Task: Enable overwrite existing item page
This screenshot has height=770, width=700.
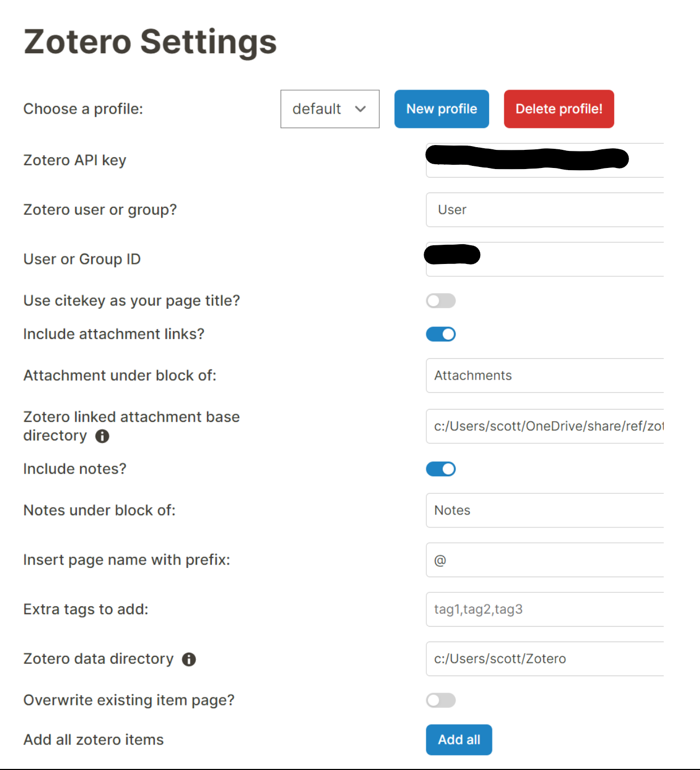Action: coord(441,700)
